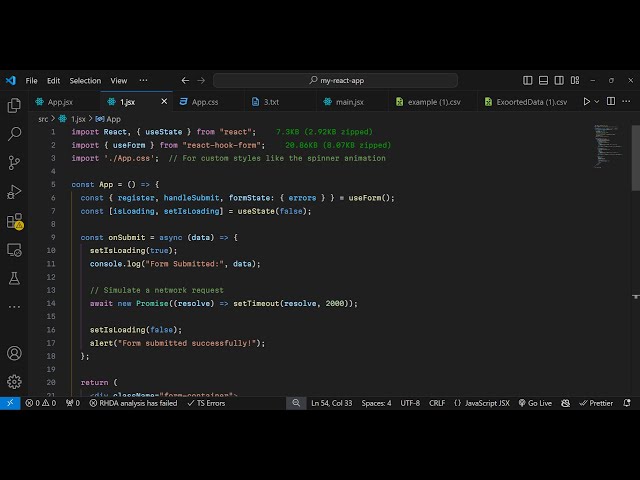Click the Prettier status bar item

596,403
